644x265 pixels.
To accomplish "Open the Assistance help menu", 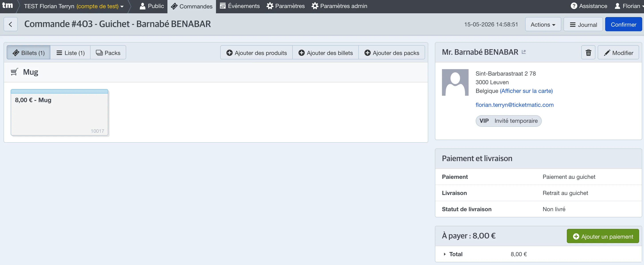I will pyautogui.click(x=589, y=6).
